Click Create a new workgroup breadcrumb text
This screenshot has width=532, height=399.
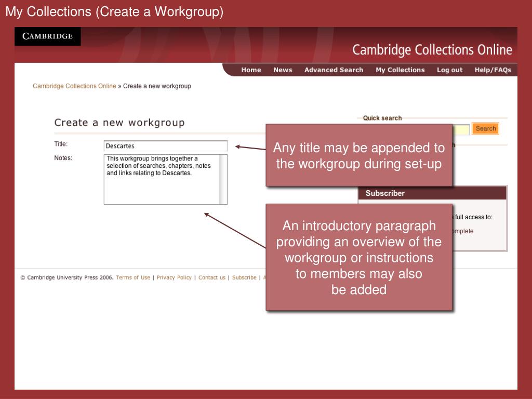(x=157, y=86)
